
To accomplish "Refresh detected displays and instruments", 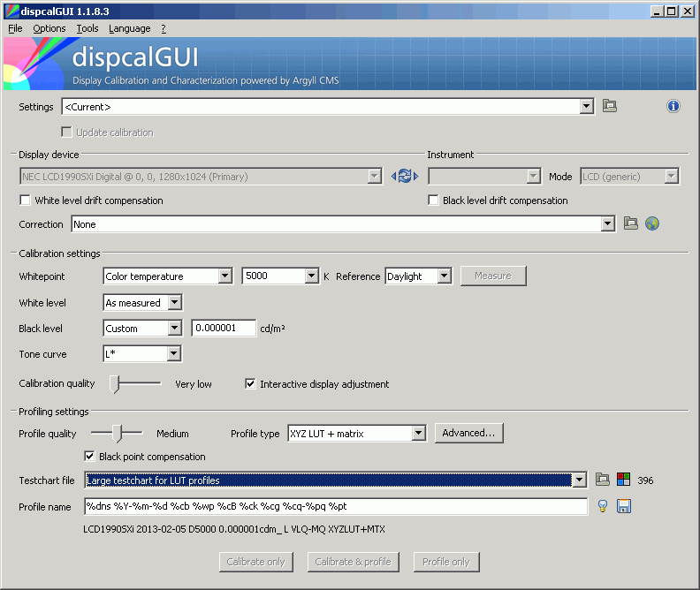I will [405, 176].
